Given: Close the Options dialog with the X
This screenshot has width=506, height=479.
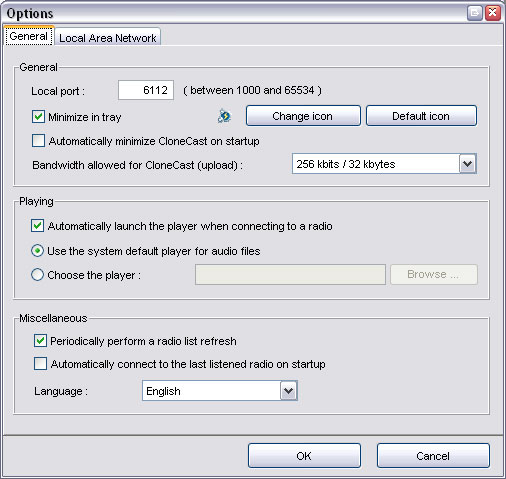Looking at the screenshot, I should tap(492, 13).
